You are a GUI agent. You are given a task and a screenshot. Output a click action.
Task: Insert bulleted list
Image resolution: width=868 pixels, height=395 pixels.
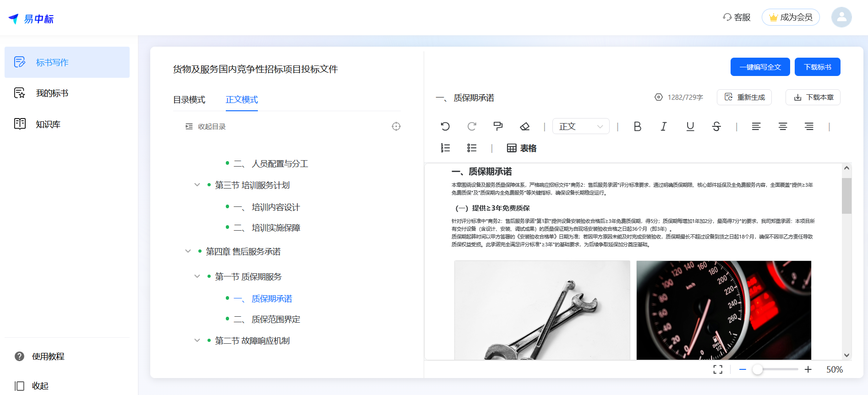click(x=472, y=148)
